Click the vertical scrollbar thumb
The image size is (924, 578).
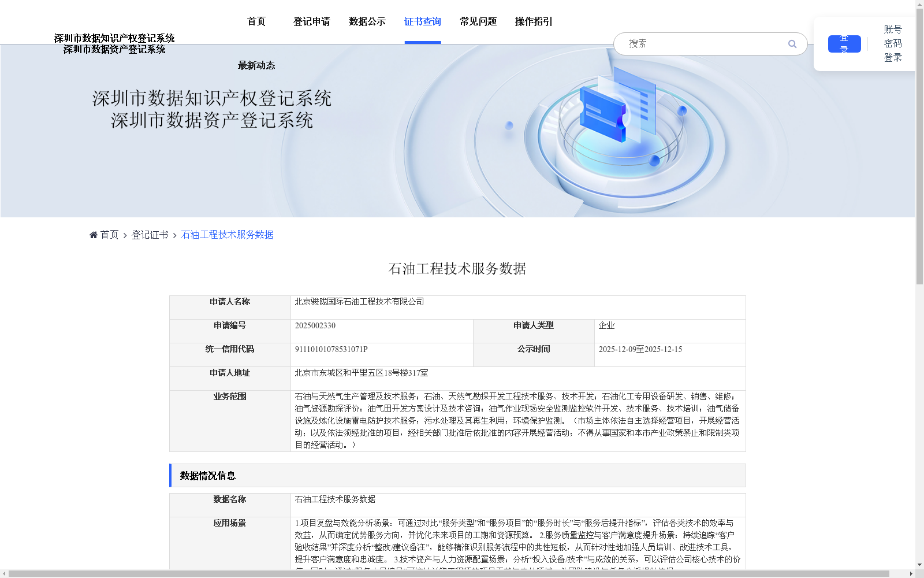(x=919, y=147)
